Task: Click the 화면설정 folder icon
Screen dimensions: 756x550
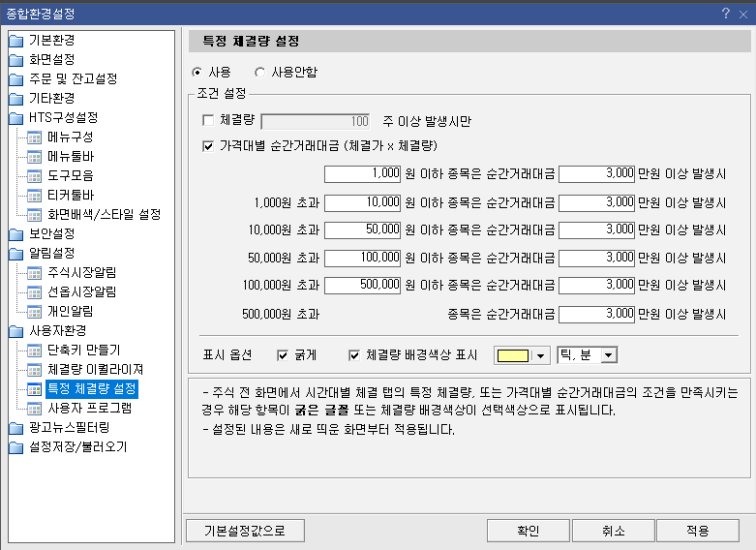Action: (x=15, y=60)
